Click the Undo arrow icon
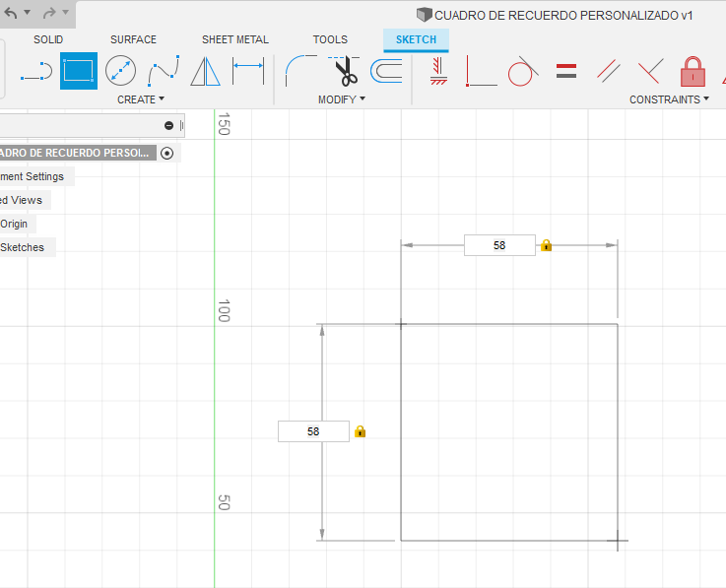 (10, 13)
